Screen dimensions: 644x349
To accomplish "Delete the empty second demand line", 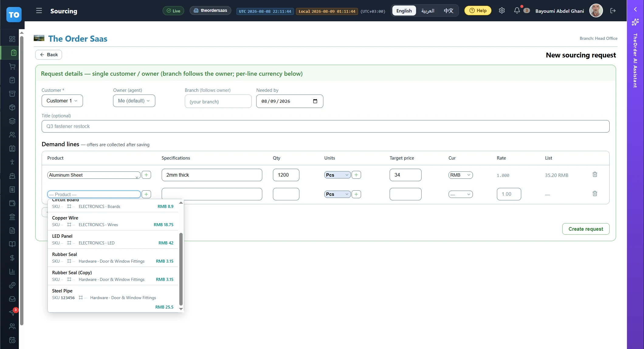I will click(595, 194).
